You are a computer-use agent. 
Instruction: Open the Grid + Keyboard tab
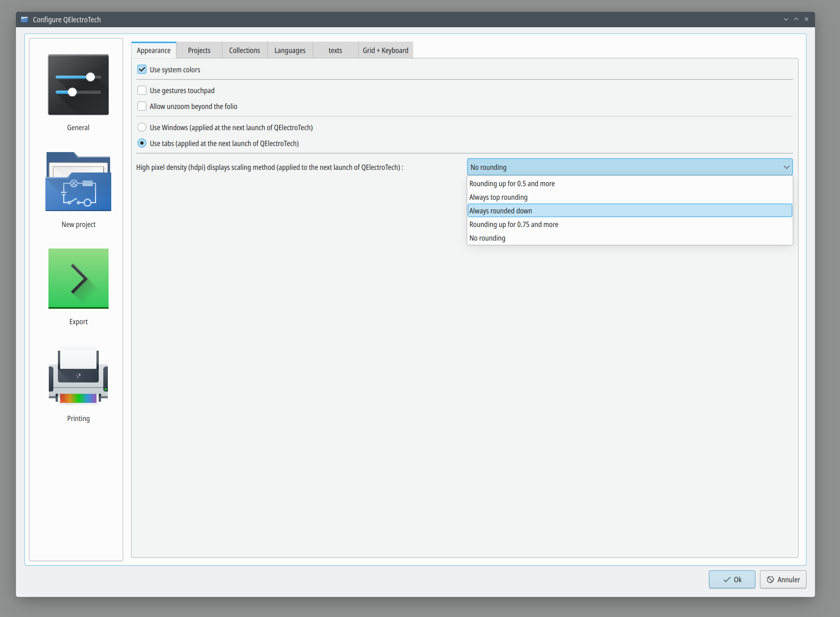click(385, 50)
